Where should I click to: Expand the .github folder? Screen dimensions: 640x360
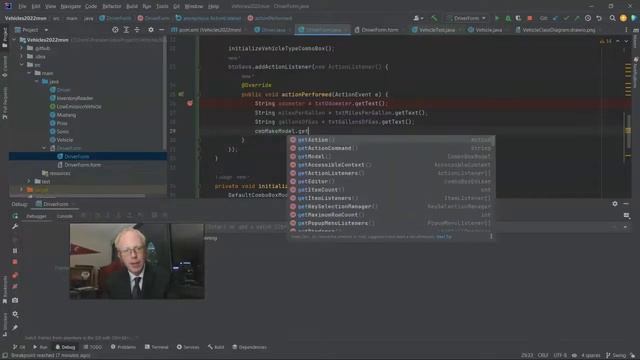point(22,48)
